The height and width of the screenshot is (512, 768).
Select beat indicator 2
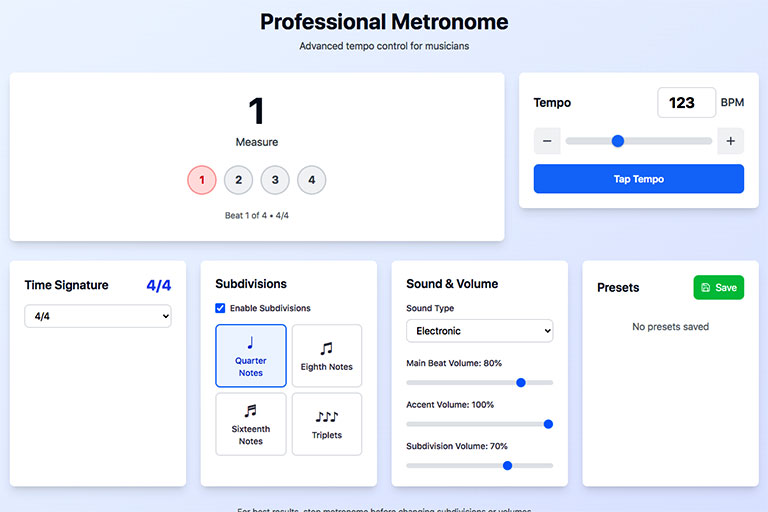click(239, 180)
